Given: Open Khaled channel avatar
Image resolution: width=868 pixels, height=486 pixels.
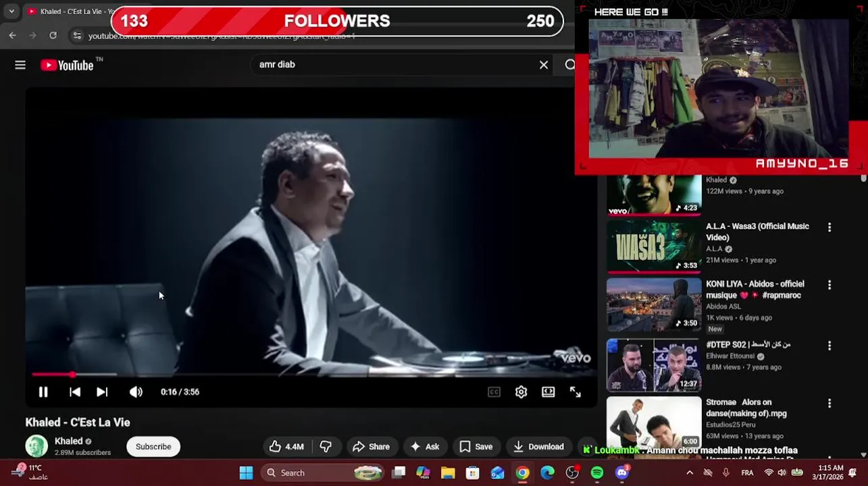Looking at the screenshot, I should pyautogui.click(x=36, y=446).
